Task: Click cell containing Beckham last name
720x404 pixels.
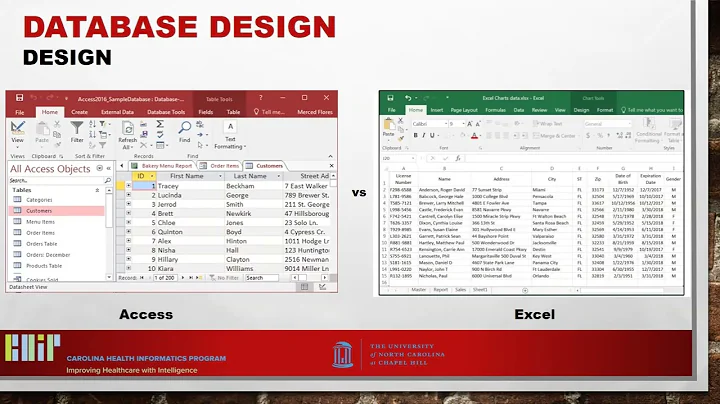Action: point(253,186)
